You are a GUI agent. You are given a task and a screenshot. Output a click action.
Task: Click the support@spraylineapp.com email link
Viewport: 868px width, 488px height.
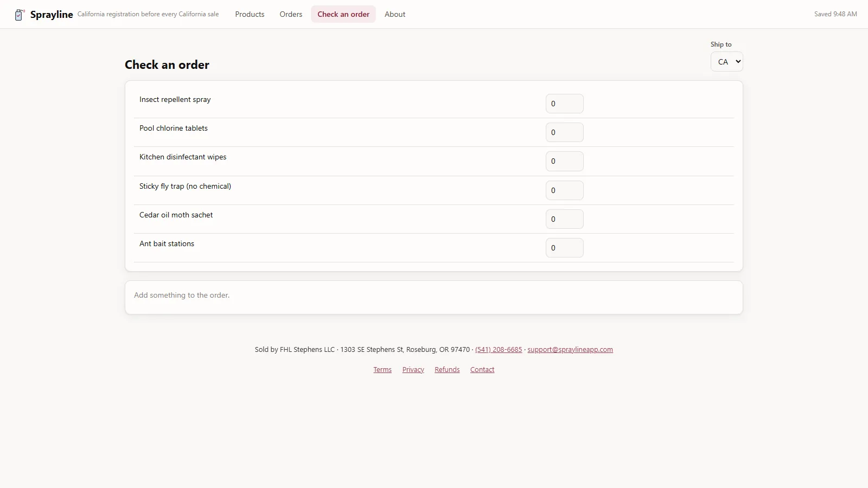pyautogui.click(x=570, y=350)
